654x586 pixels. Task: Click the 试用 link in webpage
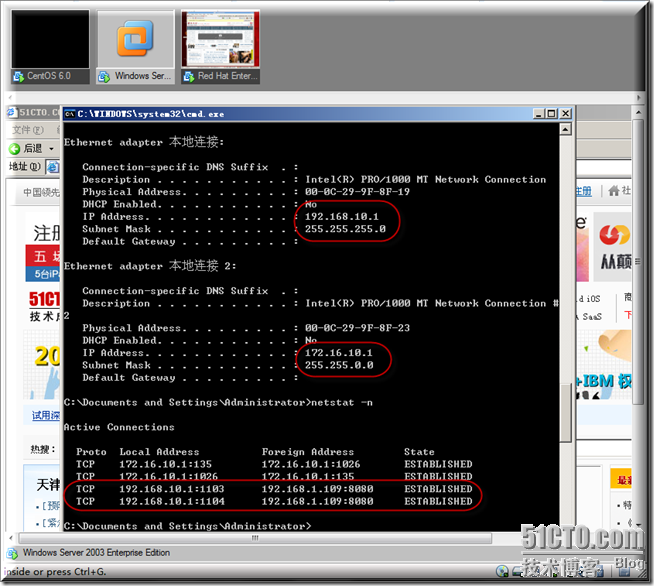[46, 415]
